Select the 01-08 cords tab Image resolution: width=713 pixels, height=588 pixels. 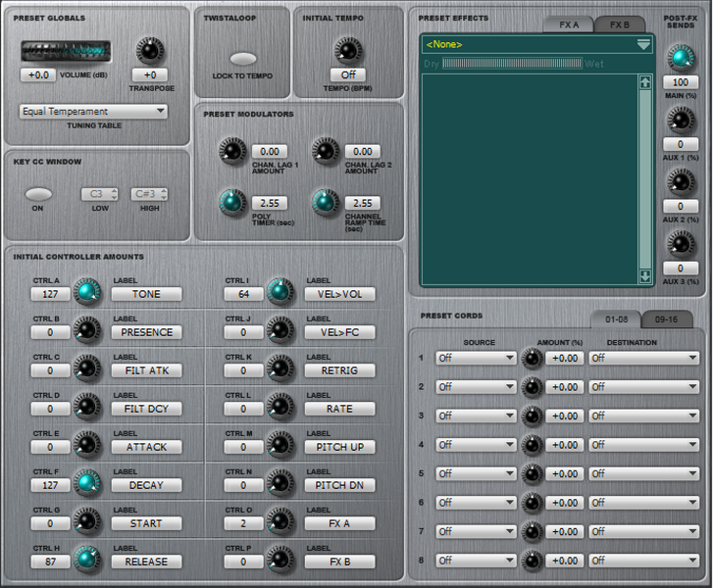(x=616, y=319)
